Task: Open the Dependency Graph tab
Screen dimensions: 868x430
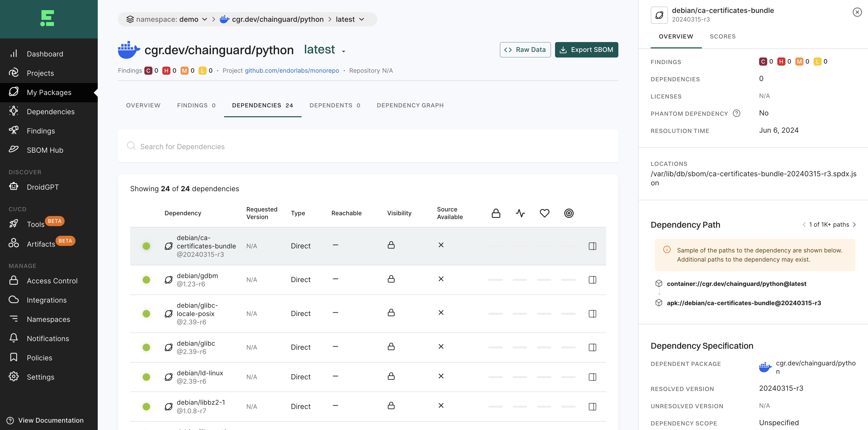Action: point(410,105)
